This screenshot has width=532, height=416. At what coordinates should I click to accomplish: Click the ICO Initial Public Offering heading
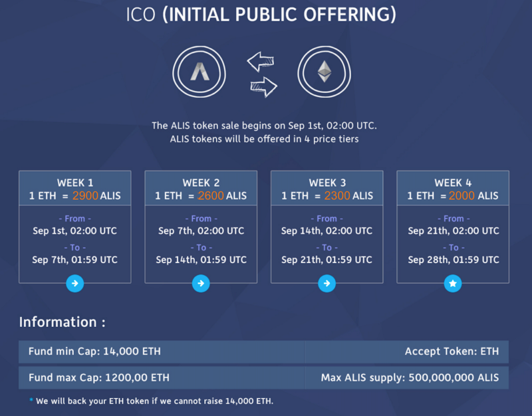click(261, 15)
